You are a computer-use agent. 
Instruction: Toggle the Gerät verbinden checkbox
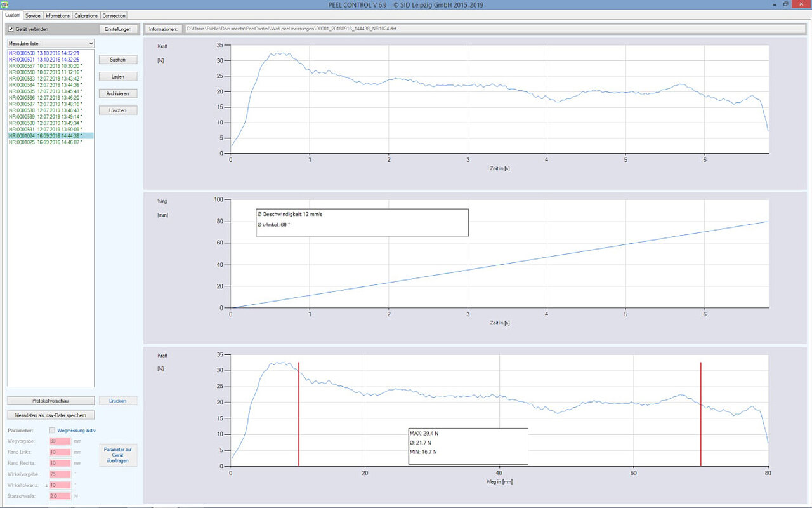11,29
